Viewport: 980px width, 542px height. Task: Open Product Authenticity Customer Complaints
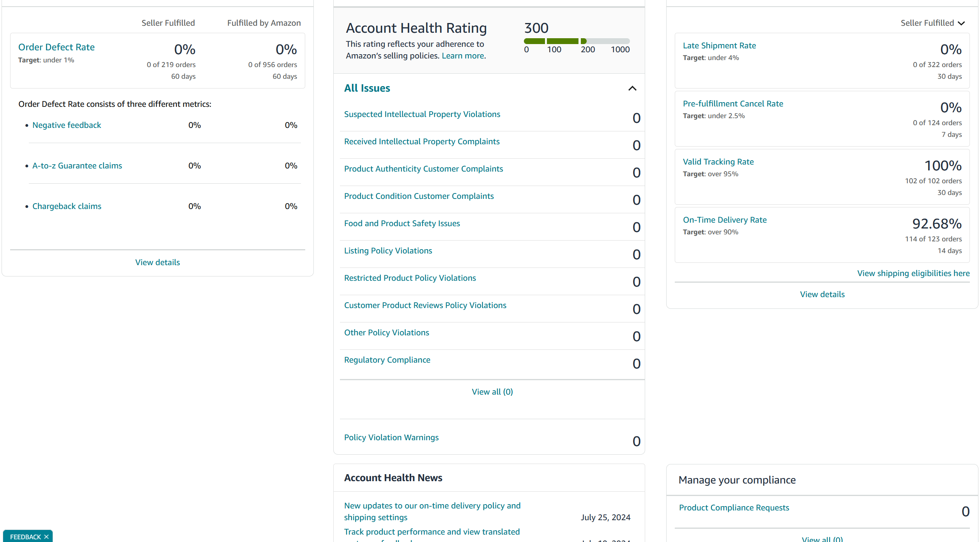click(423, 169)
